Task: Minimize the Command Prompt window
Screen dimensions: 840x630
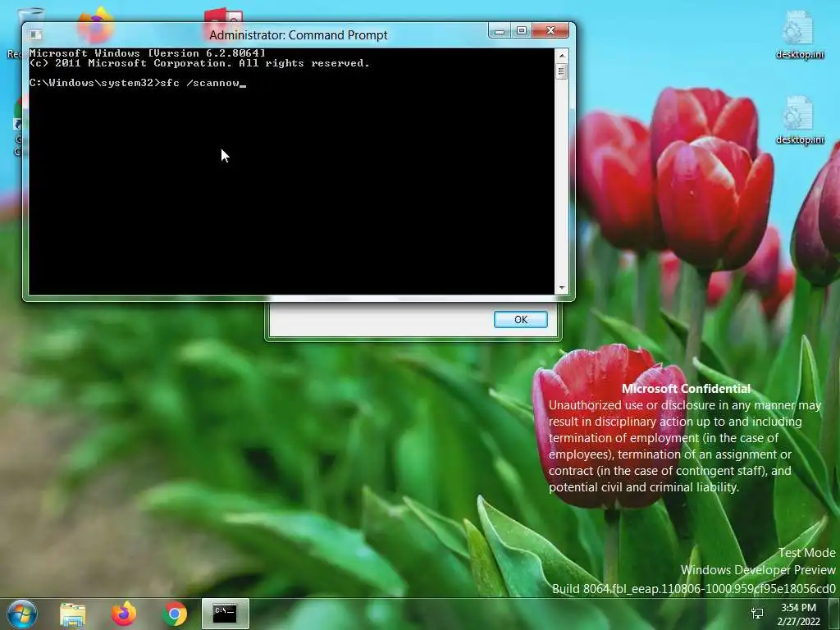Action: pos(500,31)
